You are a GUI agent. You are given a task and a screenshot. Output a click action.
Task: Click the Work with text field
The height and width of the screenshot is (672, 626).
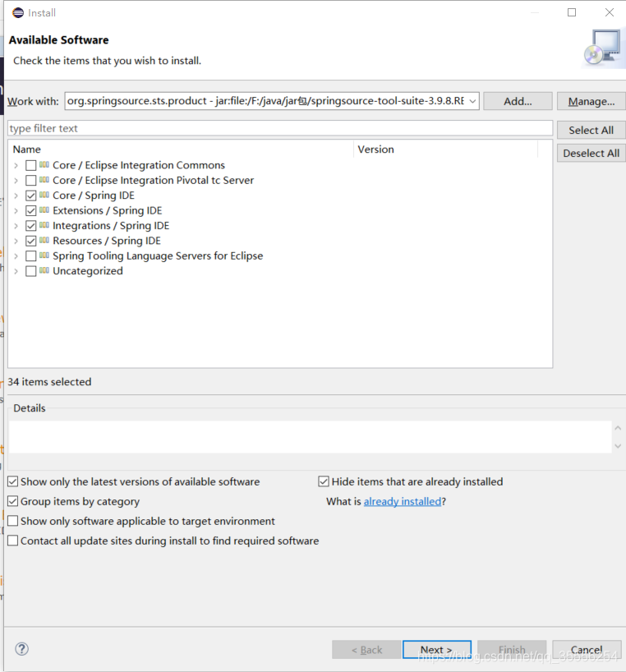[265, 101]
